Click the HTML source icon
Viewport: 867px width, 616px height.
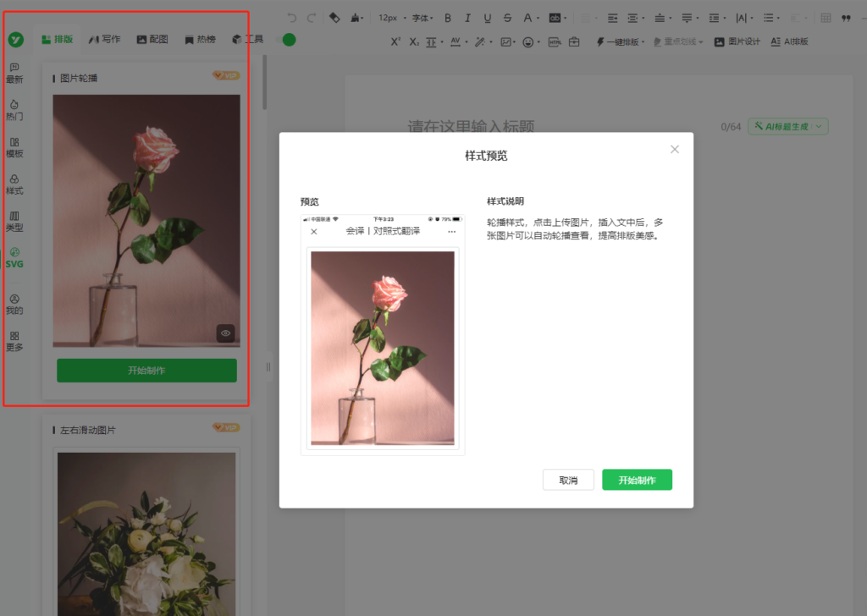tap(555, 42)
